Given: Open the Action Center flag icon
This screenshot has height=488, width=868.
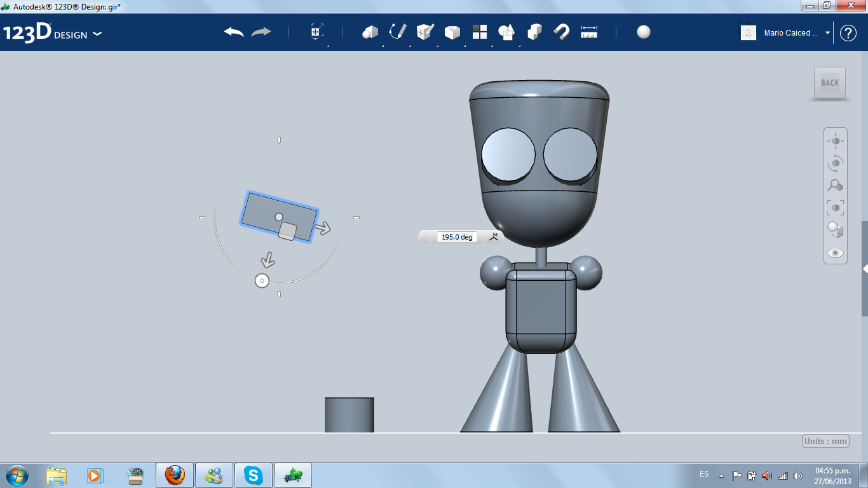Looking at the screenshot, I should 737,475.
